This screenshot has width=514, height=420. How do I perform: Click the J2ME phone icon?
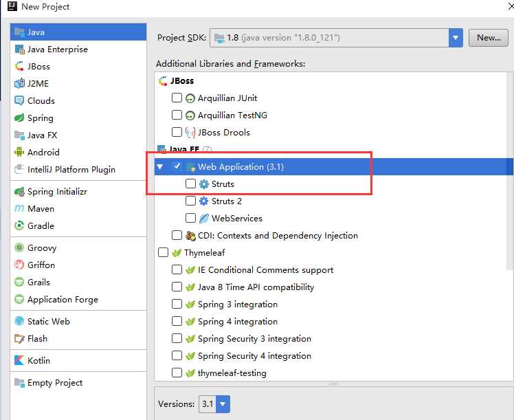coord(19,83)
